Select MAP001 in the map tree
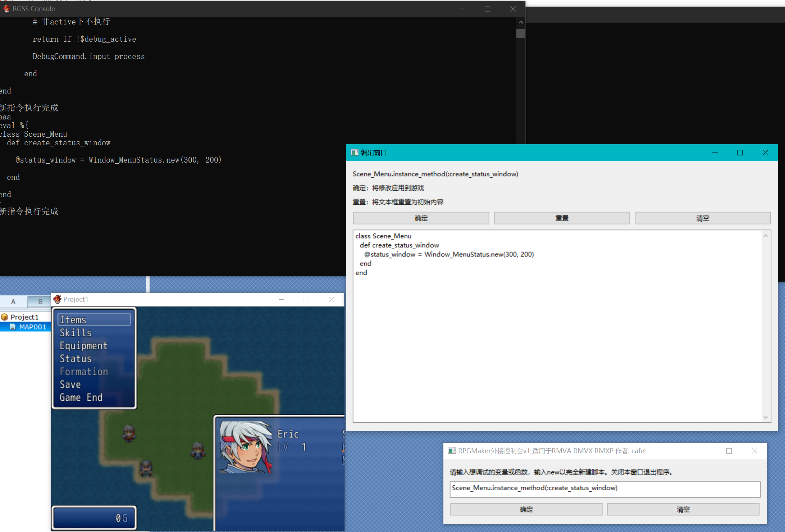This screenshot has height=532, width=785. (33, 327)
